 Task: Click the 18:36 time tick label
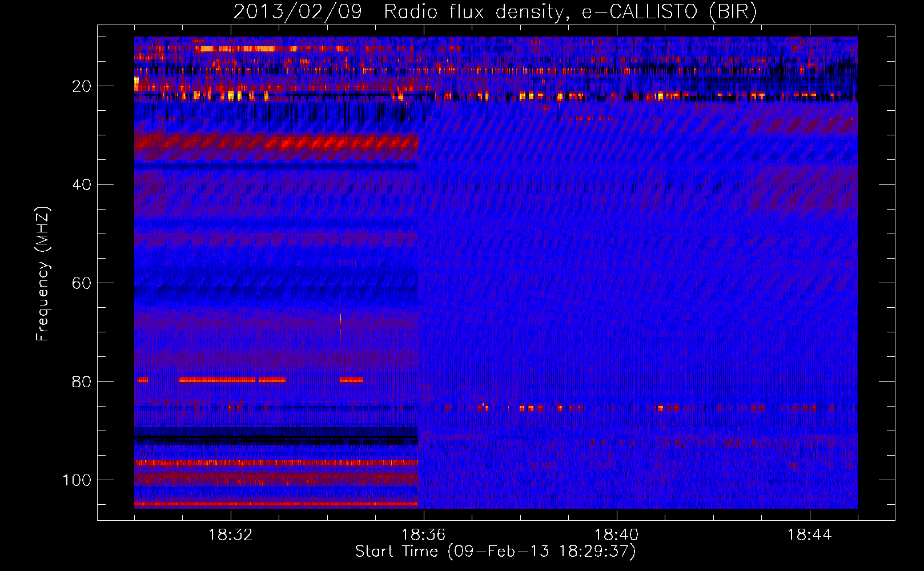pos(424,535)
